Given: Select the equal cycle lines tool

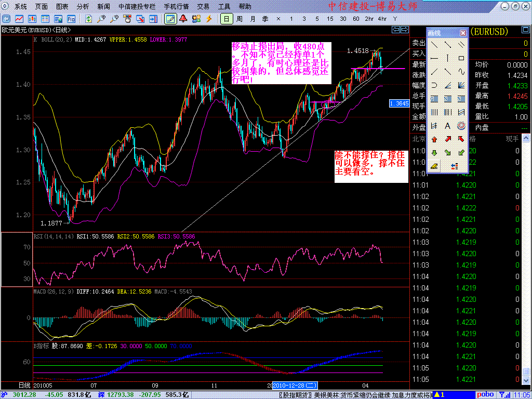Looking at the screenshot, I should [434, 112].
